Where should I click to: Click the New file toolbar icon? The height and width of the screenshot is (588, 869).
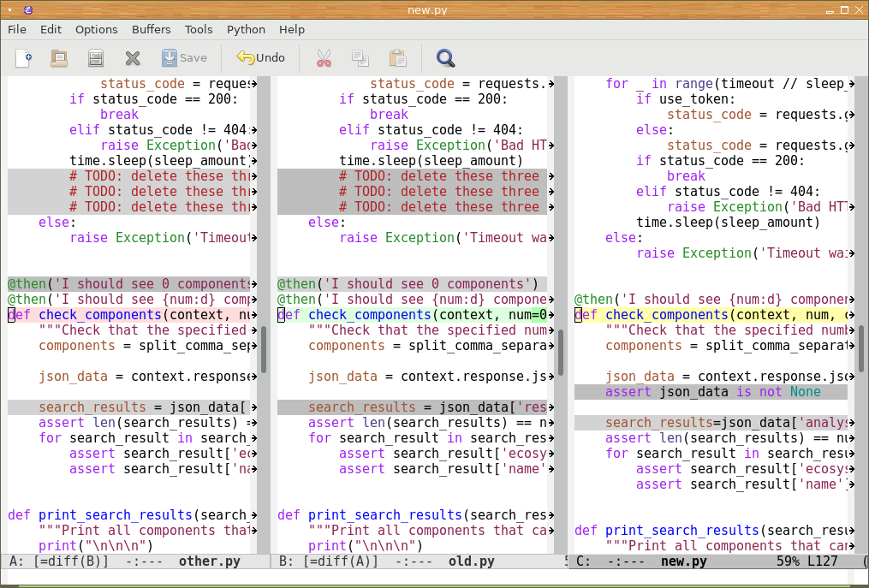[x=23, y=58]
